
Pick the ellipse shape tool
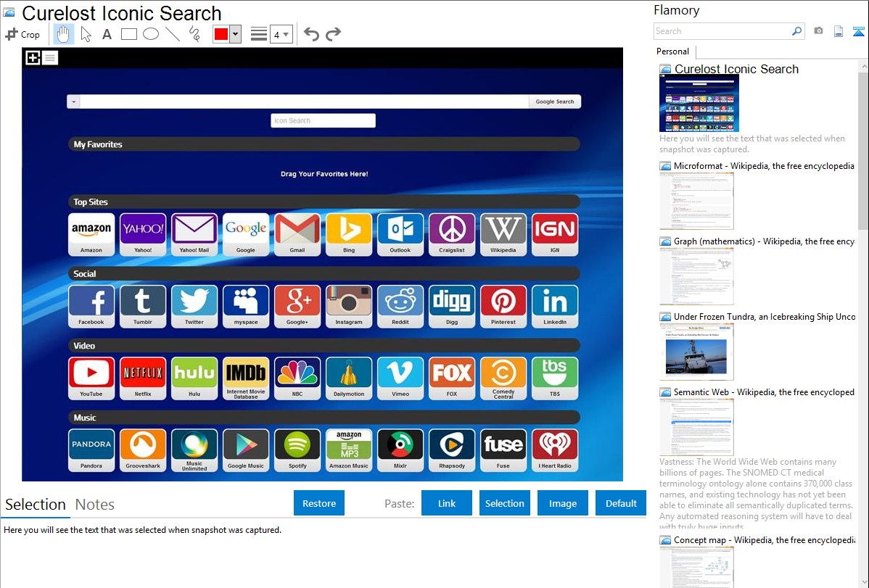151,34
